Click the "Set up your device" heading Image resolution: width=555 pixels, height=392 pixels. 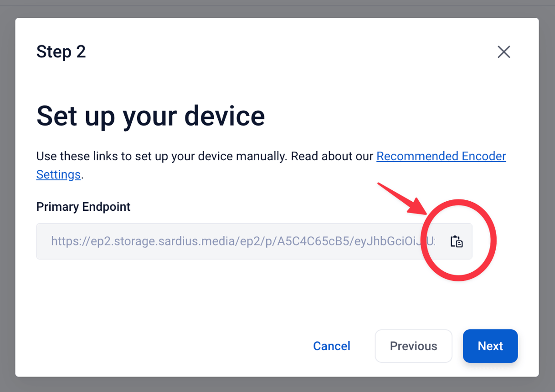(x=150, y=116)
